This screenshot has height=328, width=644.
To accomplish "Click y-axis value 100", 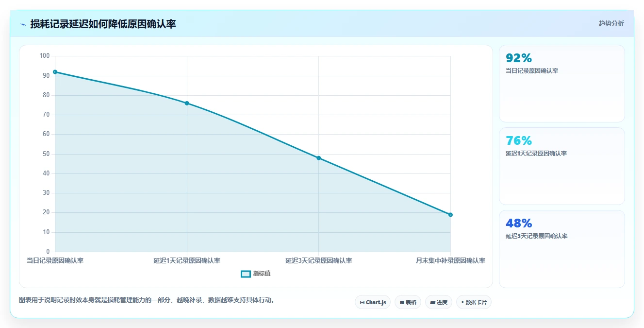I will (45, 56).
